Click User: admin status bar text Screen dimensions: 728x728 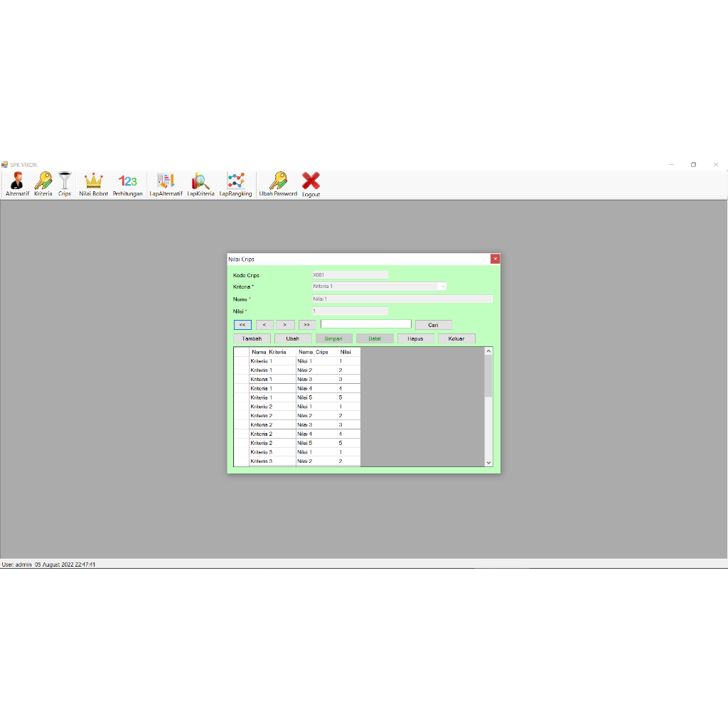coord(17,564)
